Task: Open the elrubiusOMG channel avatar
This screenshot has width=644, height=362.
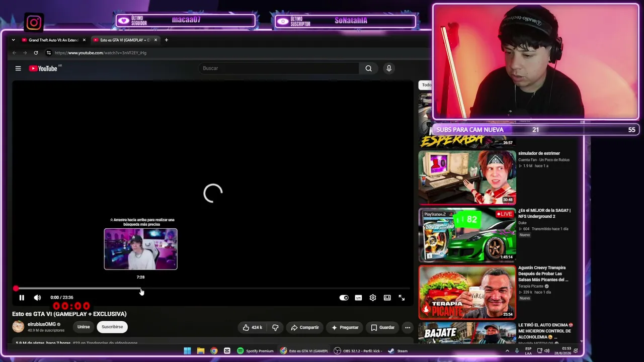Action: pyautogui.click(x=18, y=327)
